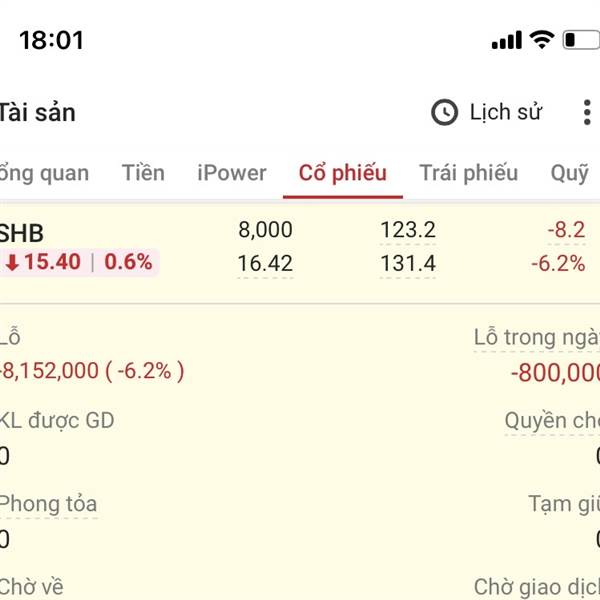
Task: Tap the cellular signal bars
Action: [507, 41]
